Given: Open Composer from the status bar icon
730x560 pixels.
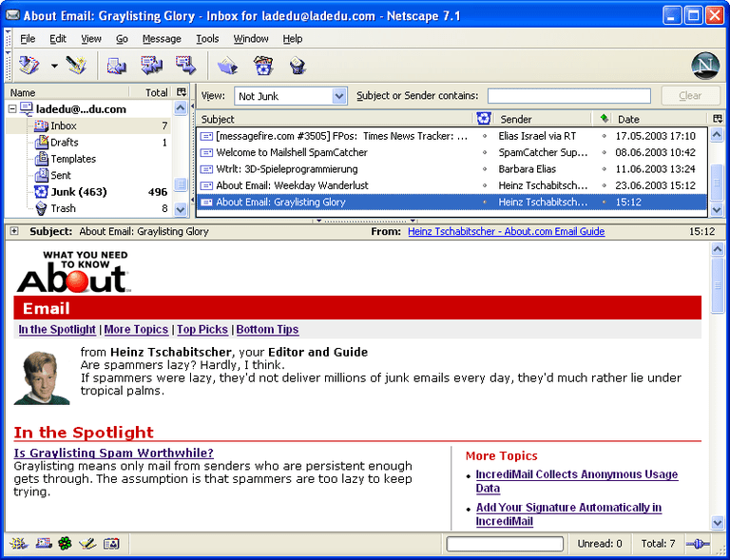Looking at the screenshot, I should tap(87, 543).
